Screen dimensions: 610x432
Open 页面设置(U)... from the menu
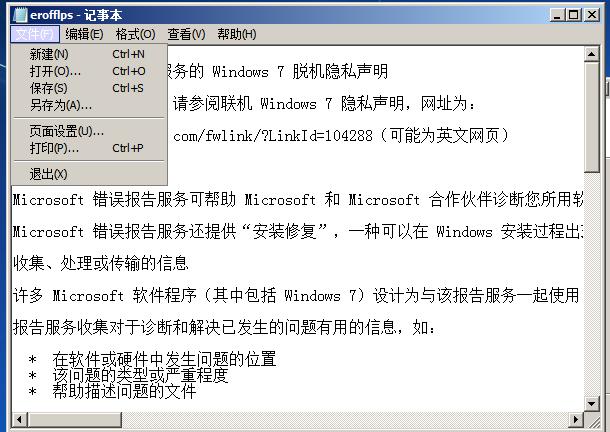click(x=89, y=131)
